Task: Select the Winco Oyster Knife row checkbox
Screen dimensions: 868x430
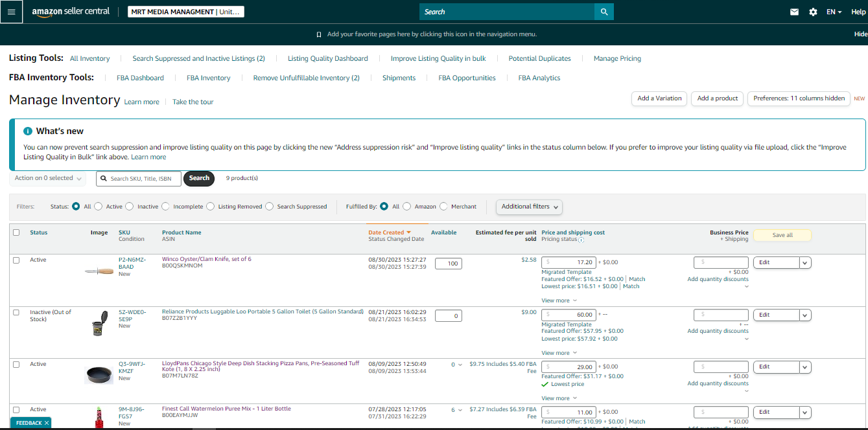Action: coord(16,260)
